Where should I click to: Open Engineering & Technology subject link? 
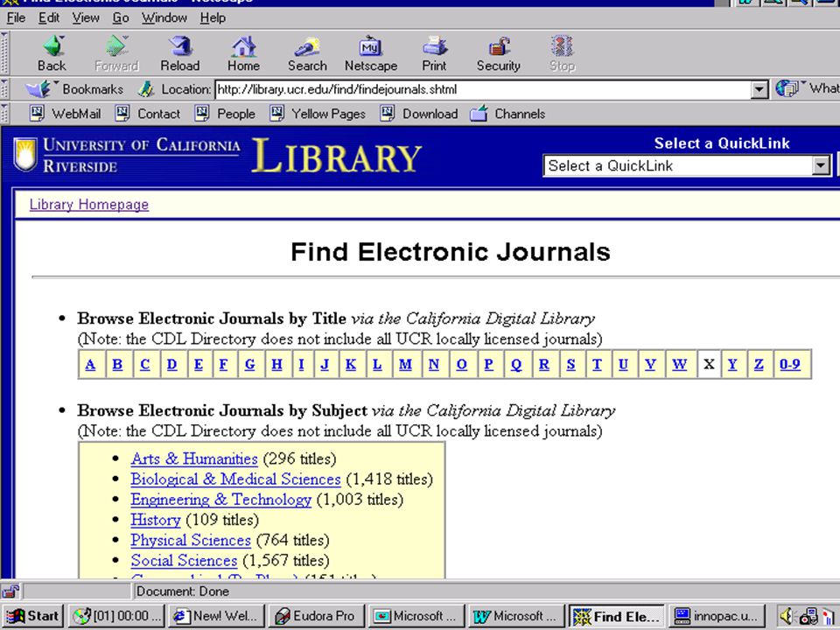tap(220, 500)
